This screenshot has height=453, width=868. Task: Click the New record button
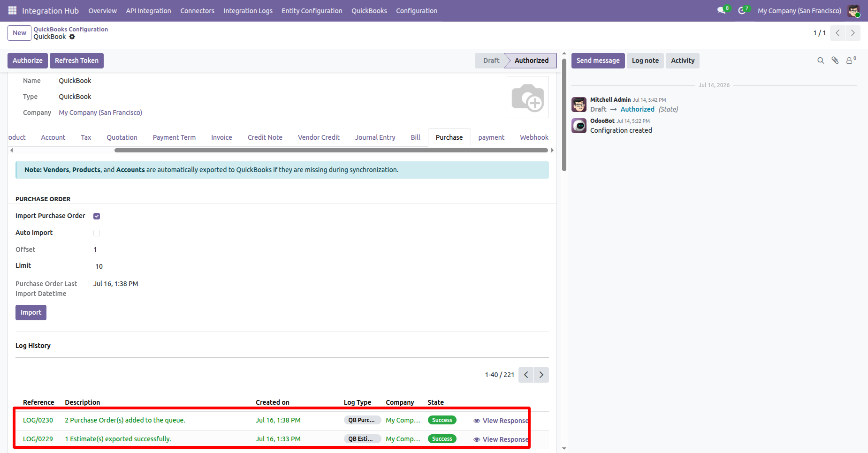19,33
